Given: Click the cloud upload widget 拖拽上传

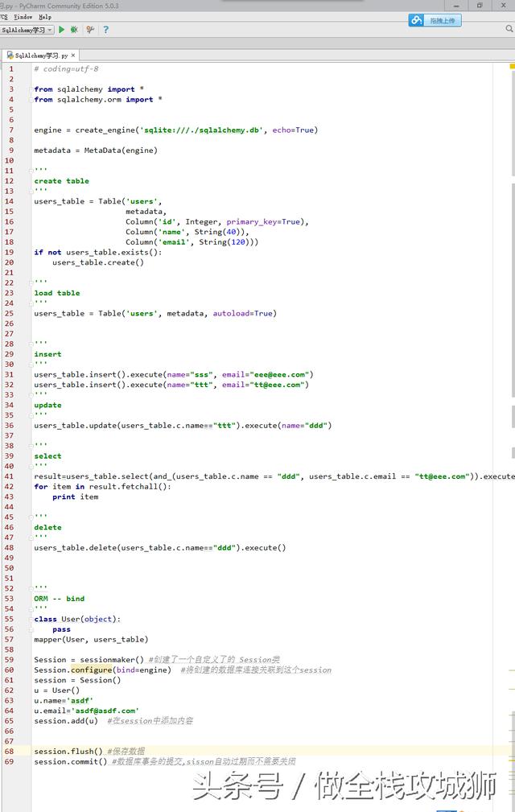Looking at the screenshot, I should tap(435, 20).
